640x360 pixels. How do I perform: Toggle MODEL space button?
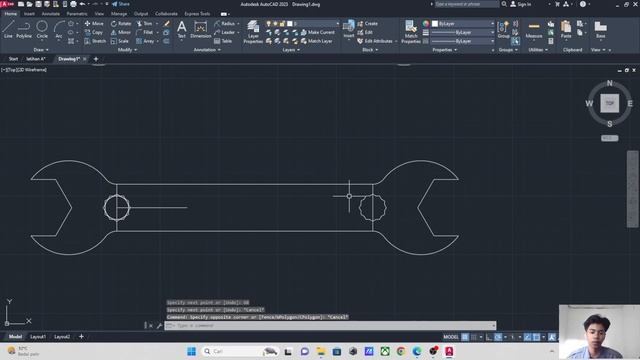pyautogui.click(x=451, y=337)
